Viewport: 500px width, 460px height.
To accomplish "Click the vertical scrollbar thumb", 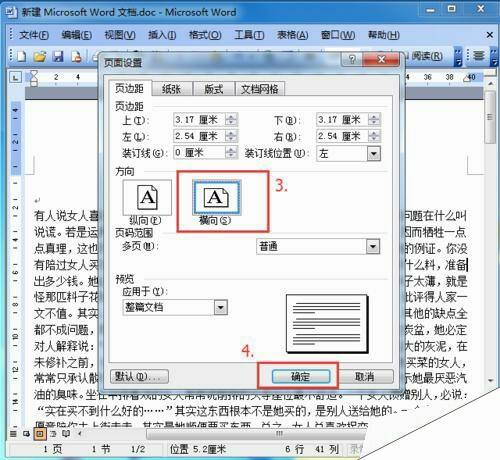I will point(490,117).
